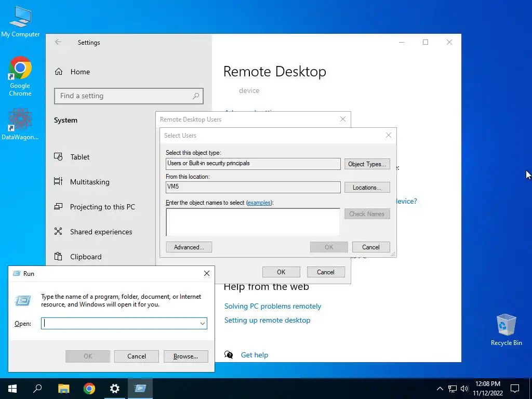This screenshot has width=532, height=399.
Task: Close the Run dialog
Action: coord(207,273)
